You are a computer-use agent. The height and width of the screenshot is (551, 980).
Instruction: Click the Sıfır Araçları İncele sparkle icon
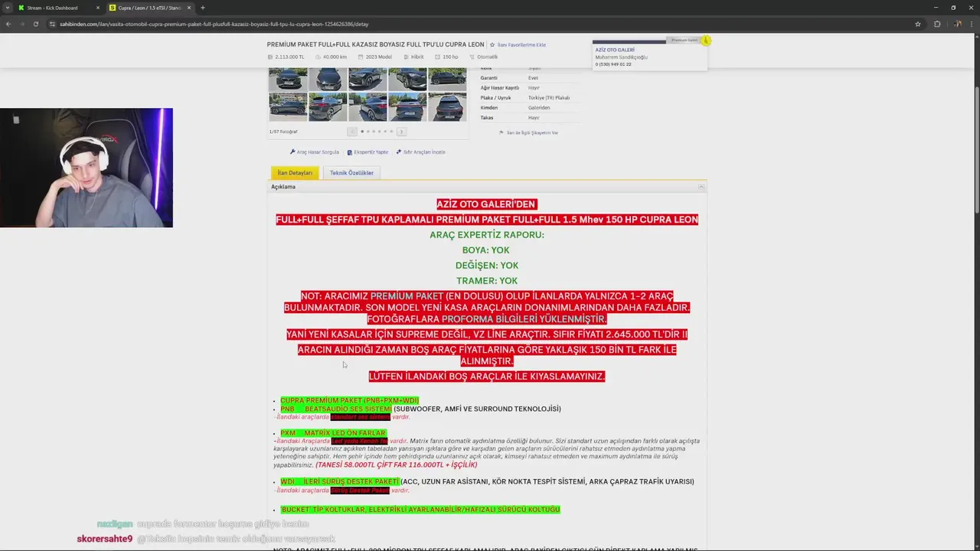click(x=399, y=152)
